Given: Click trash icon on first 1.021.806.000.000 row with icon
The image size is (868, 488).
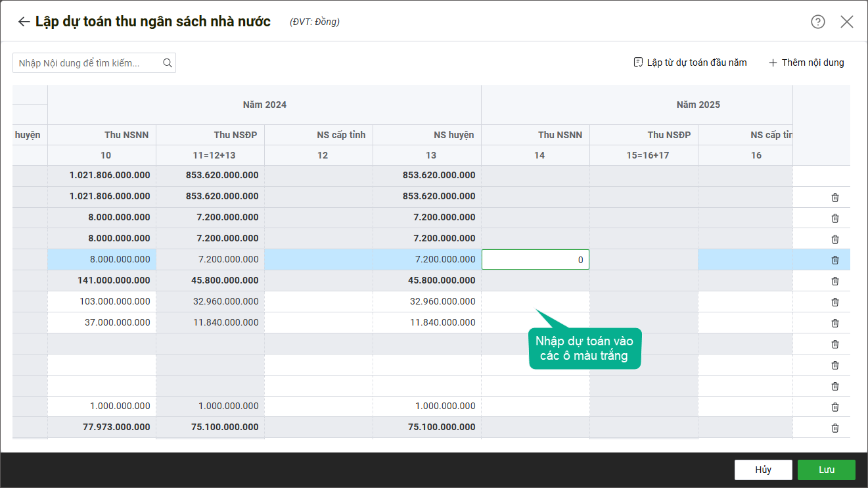Looking at the screenshot, I should pos(834,197).
